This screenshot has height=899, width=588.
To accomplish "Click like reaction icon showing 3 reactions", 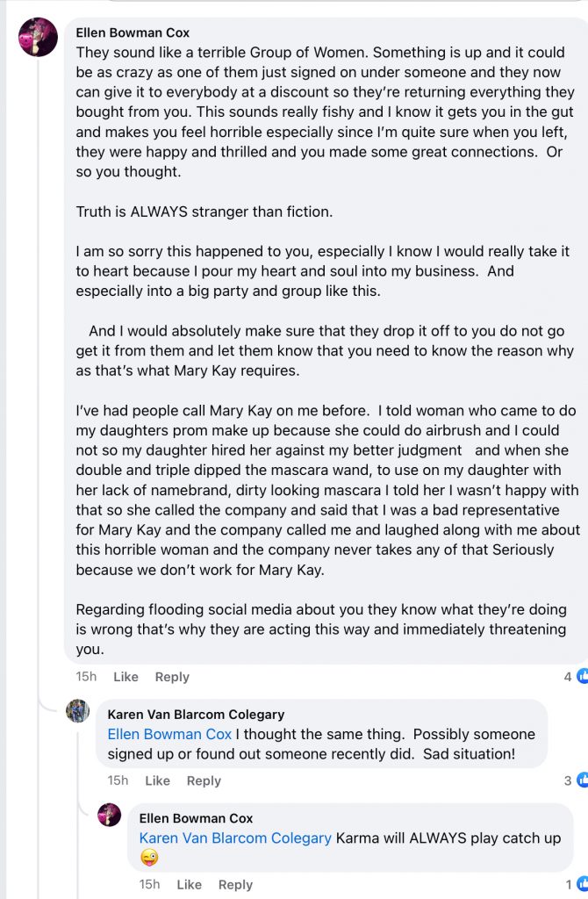I will (x=582, y=780).
